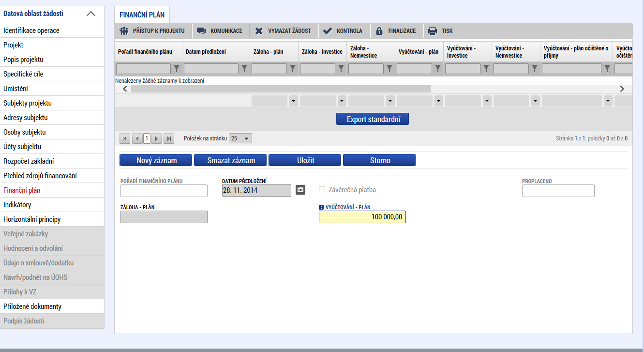Open Subjekty projektu in sidebar
The width and height of the screenshot is (644, 352).
(x=52, y=103)
